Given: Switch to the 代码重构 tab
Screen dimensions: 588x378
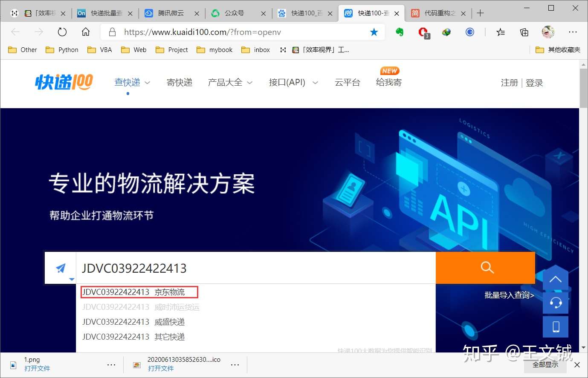Looking at the screenshot, I should tap(438, 13).
